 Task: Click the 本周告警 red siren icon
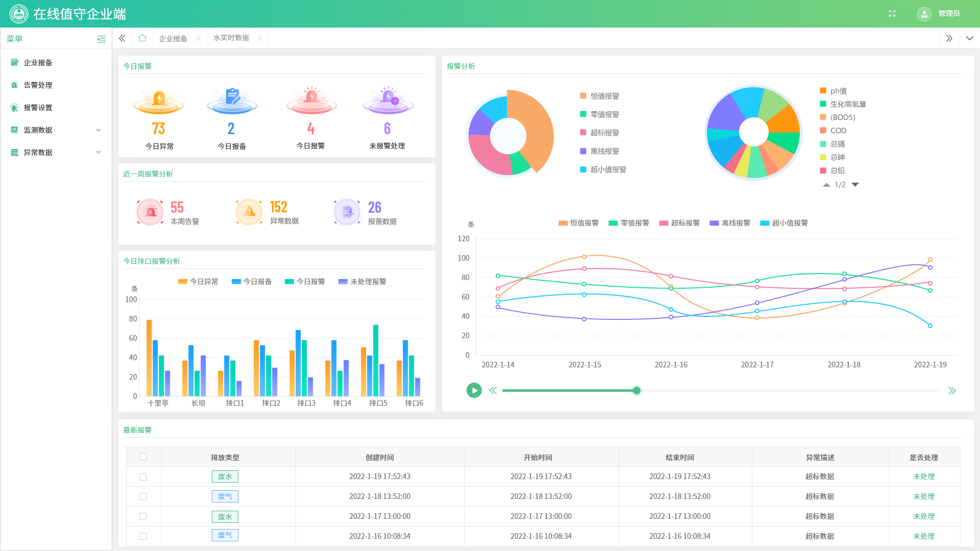[x=150, y=212]
